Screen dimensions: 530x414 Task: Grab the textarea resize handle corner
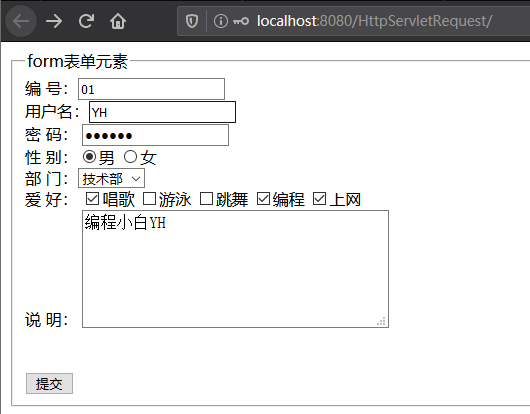click(381, 321)
